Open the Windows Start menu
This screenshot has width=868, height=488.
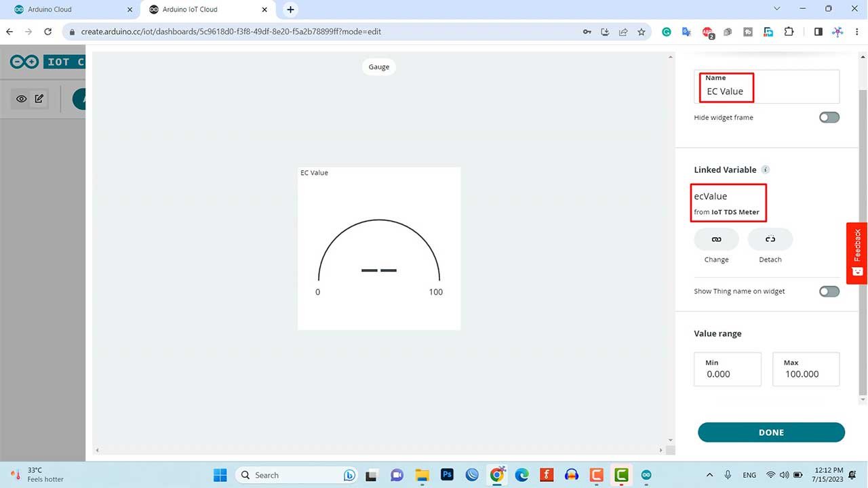tap(220, 475)
